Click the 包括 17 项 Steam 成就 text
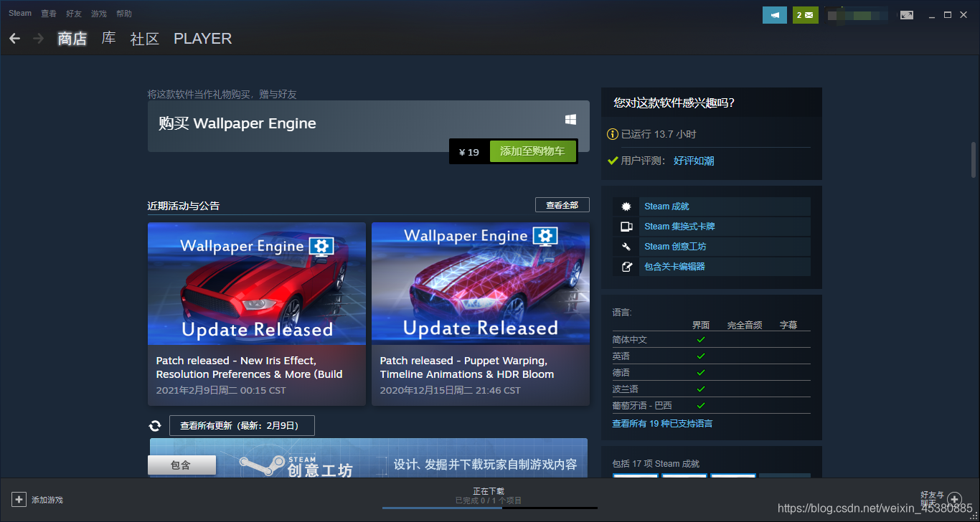The height and width of the screenshot is (522, 980). coord(656,464)
